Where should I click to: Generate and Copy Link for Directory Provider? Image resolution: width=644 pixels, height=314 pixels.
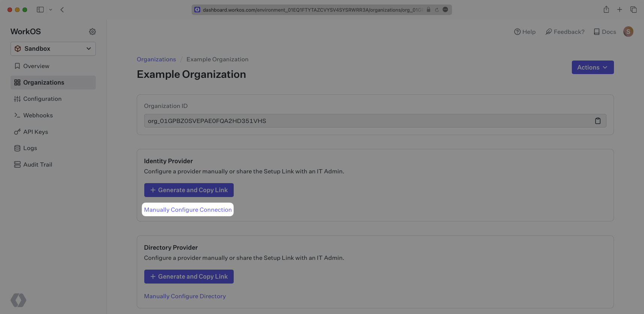pos(189,276)
